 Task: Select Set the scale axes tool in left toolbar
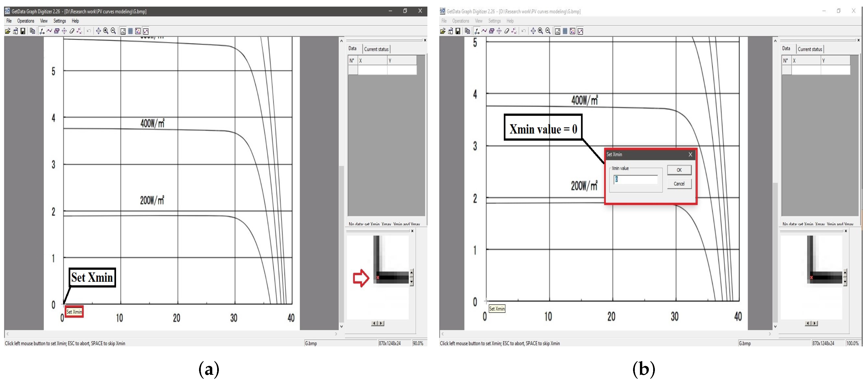point(42,31)
